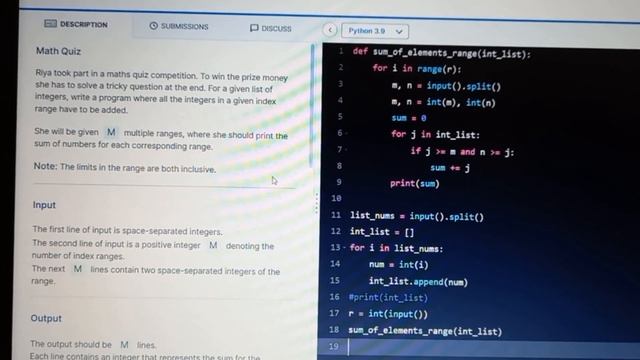Click line 17 'r = int(input())'
Viewport: 640px width, 360px height.
[388, 314]
